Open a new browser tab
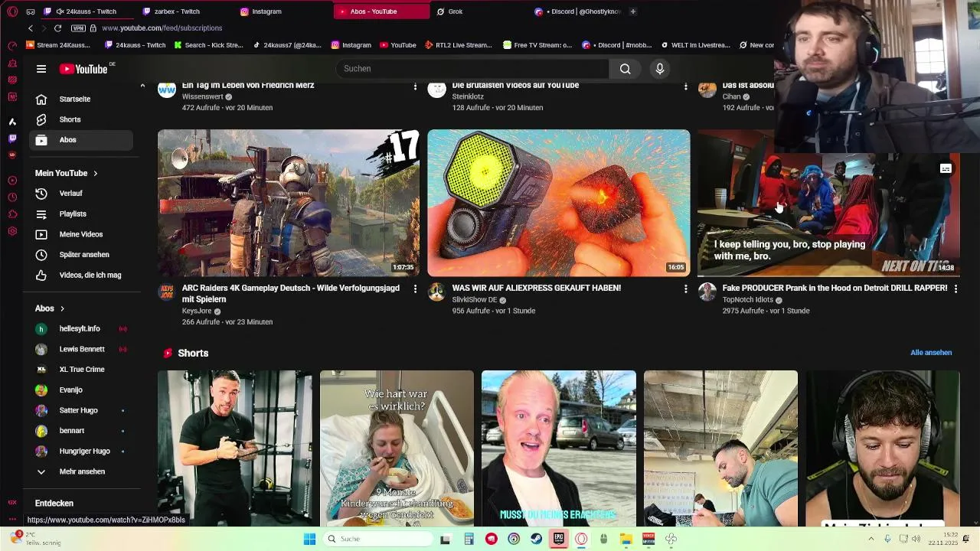This screenshot has width=980, height=551. click(x=633, y=11)
